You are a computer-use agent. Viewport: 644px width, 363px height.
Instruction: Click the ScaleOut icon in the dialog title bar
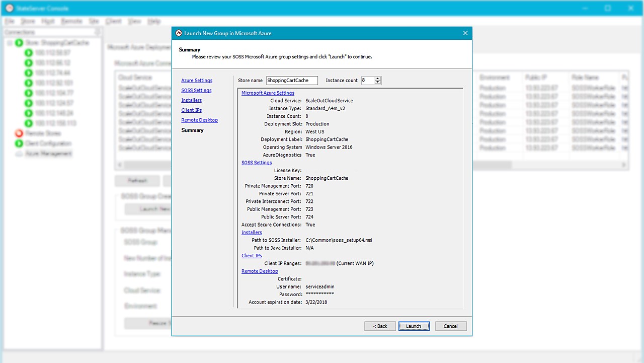tap(178, 33)
